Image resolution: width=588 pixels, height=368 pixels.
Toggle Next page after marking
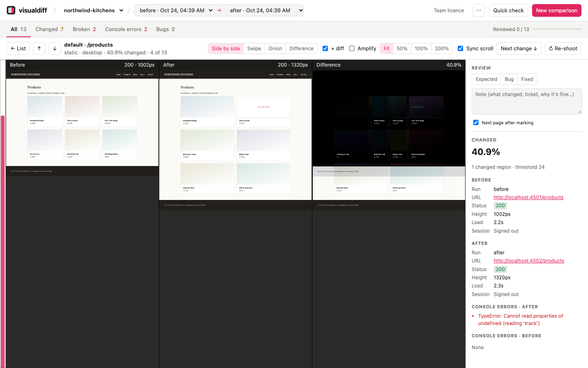[476, 123]
